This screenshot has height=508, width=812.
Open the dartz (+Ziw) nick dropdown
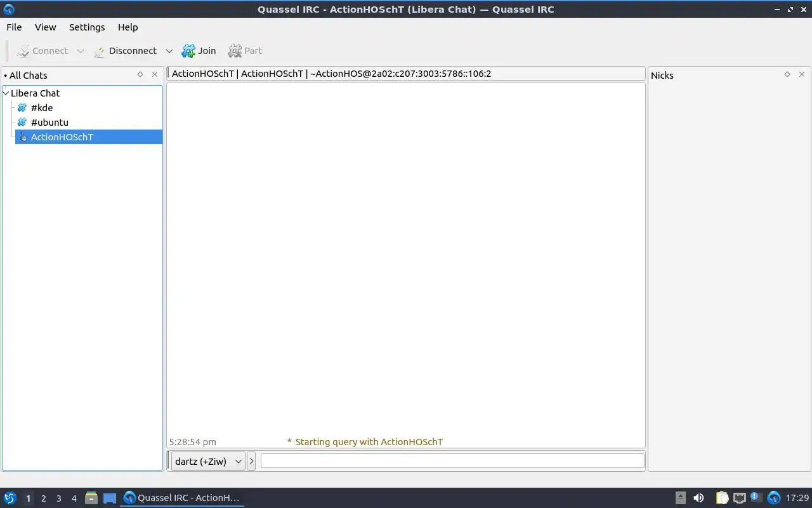[x=208, y=461]
